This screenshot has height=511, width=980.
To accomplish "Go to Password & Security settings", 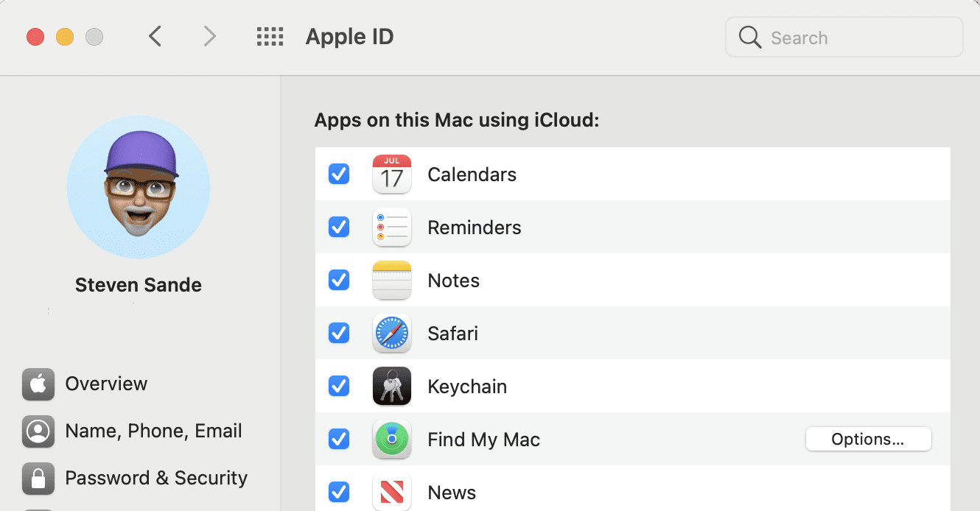I will [155, 478].
